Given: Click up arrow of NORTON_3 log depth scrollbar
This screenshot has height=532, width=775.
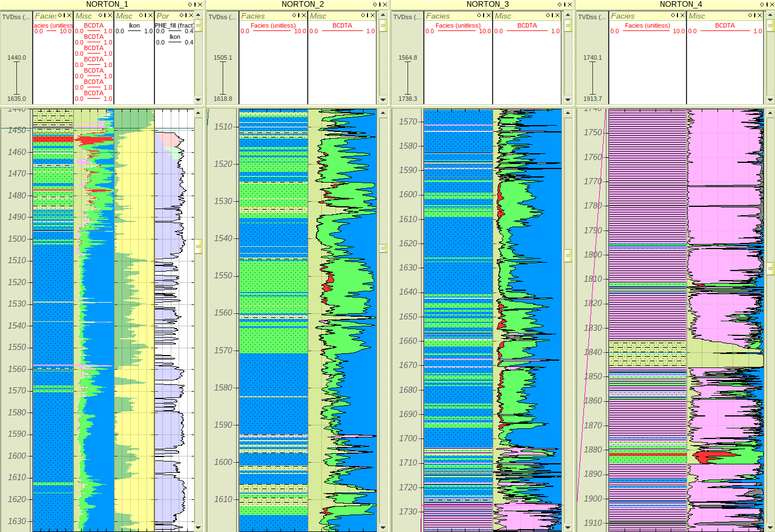Looking at the screenshot, I should click(x=568, y=113).
